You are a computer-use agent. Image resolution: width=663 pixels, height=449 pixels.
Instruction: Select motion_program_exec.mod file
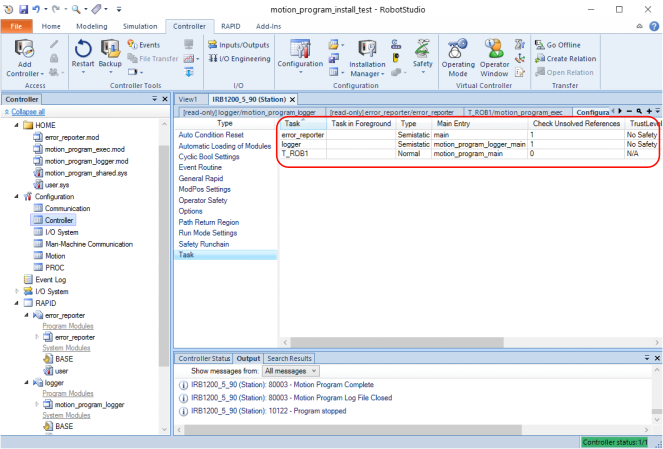click(79, 149)
